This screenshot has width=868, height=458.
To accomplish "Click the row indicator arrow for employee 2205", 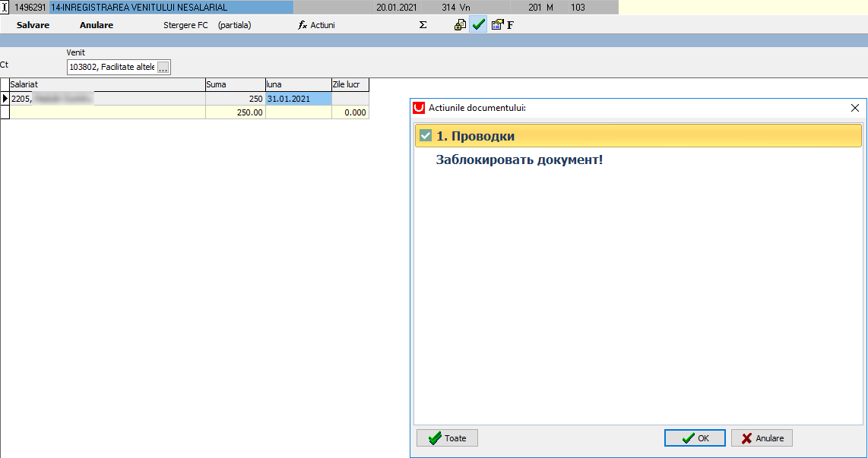I will click(5, 99).
